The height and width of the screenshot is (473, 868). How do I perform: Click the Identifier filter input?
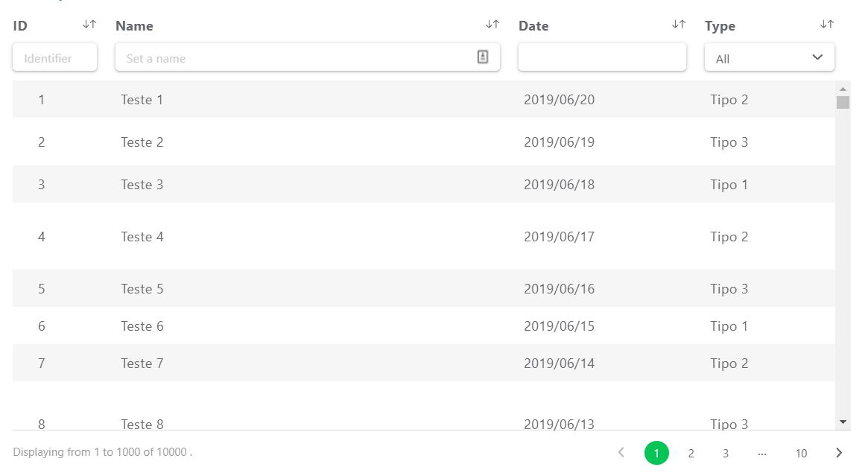[54, 57]
